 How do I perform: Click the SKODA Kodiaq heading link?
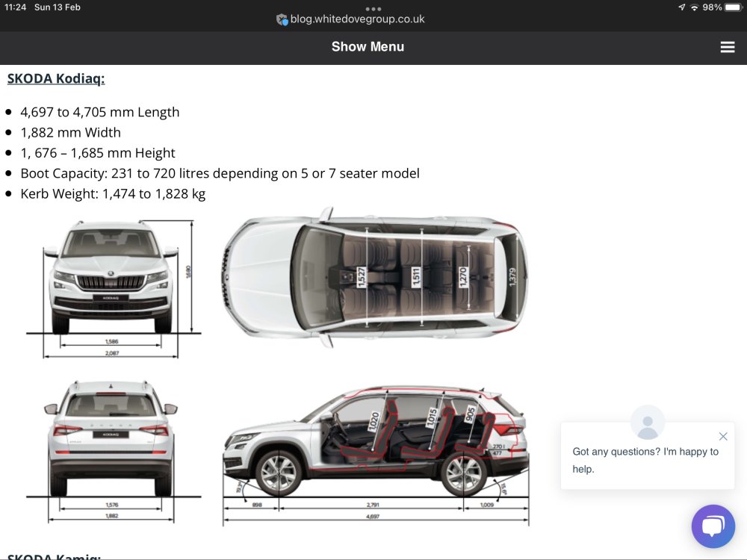click(56, 78)
